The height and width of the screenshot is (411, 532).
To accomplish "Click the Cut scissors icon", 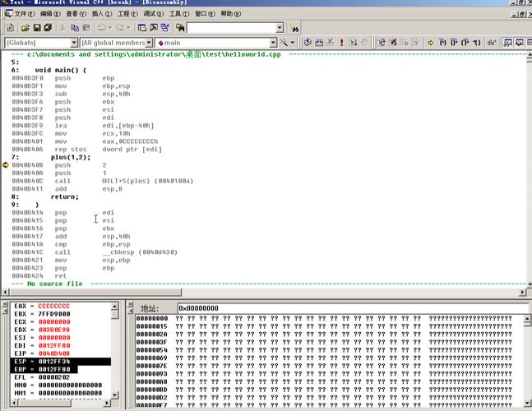I will 62,28.
